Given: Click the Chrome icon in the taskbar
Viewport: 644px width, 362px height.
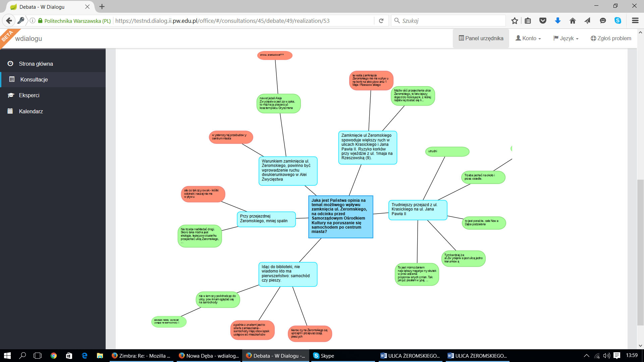Looking at the screenshot, I should pos(54,356).
